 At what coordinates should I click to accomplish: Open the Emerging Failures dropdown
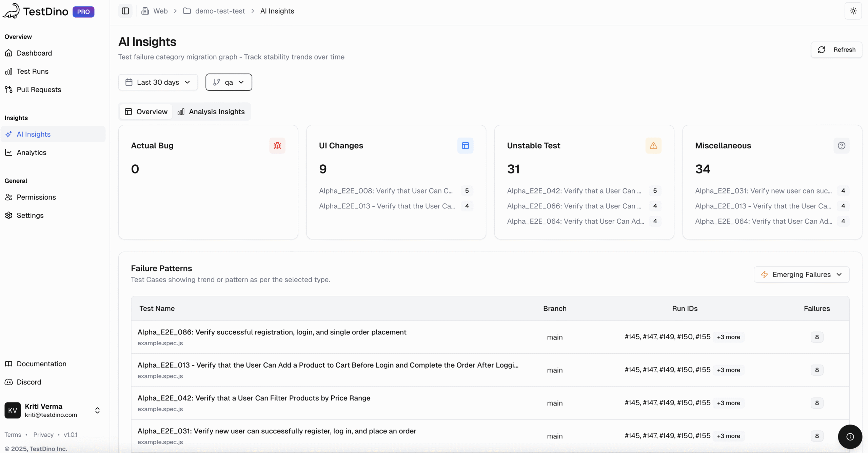(802, 274)
